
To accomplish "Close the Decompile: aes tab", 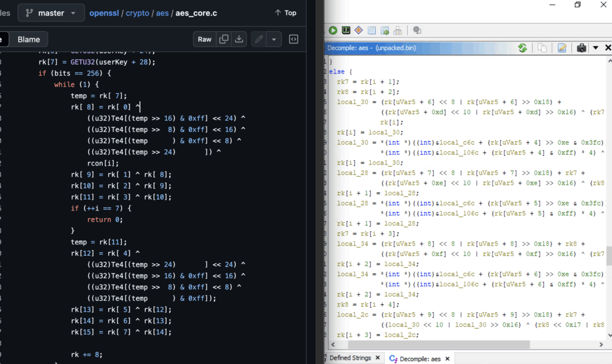I will (x=447, y=359).
